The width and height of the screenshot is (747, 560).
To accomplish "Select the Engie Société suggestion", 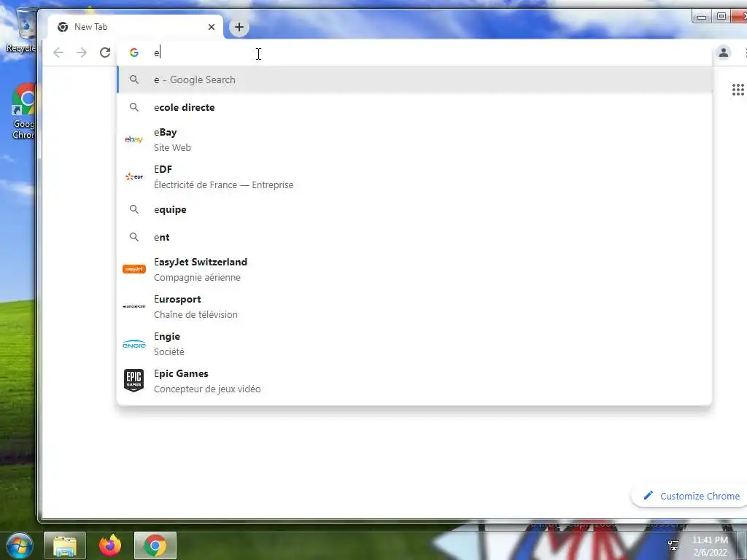I will coord(414,344).
